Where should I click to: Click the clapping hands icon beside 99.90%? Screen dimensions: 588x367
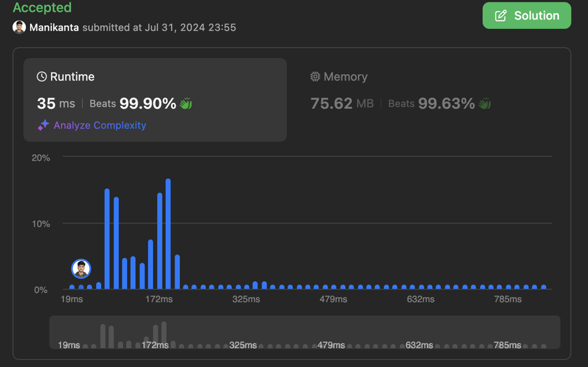pos(186,104)
